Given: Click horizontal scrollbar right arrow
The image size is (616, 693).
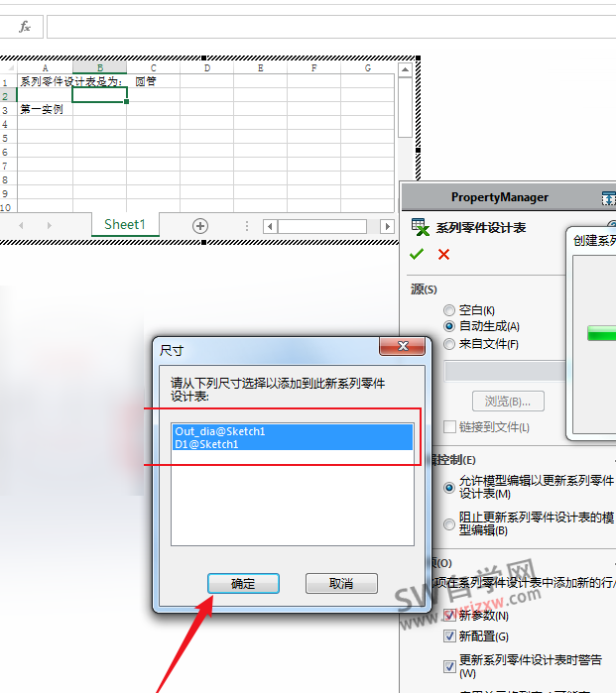Looking at the screenshot, I should click(x=388, y=226).
